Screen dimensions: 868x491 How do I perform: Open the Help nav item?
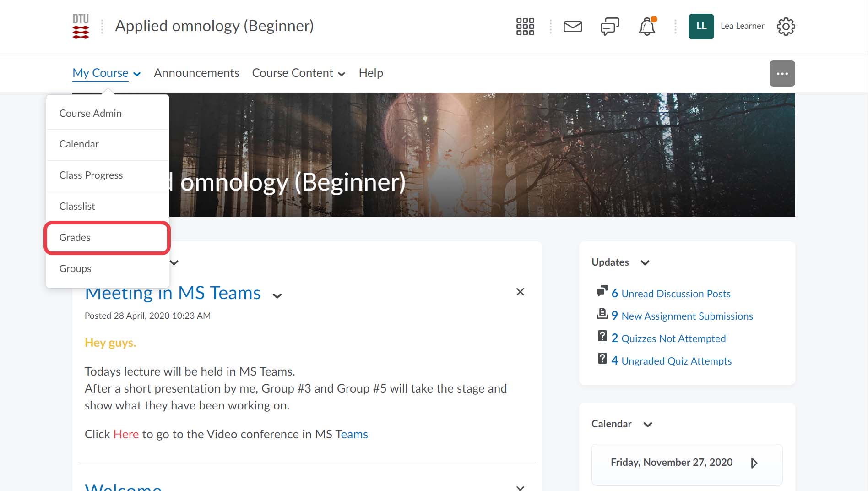371,73
